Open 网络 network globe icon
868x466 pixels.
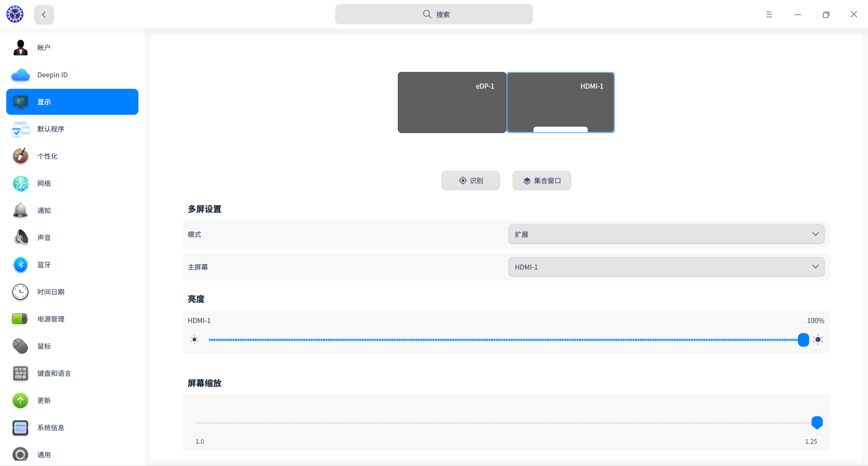point(20,183)
